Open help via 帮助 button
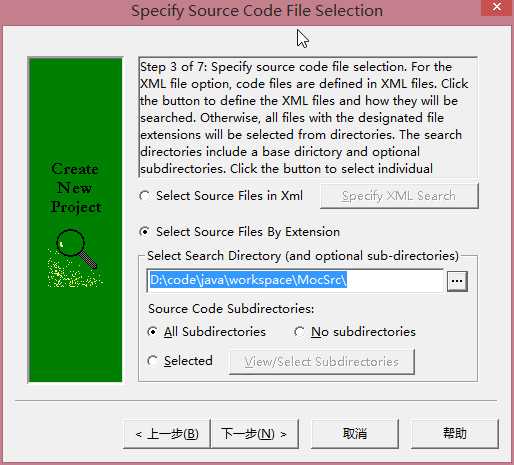Screen dimensions: 514x465 pyautogui.click(x=455, y=434)
